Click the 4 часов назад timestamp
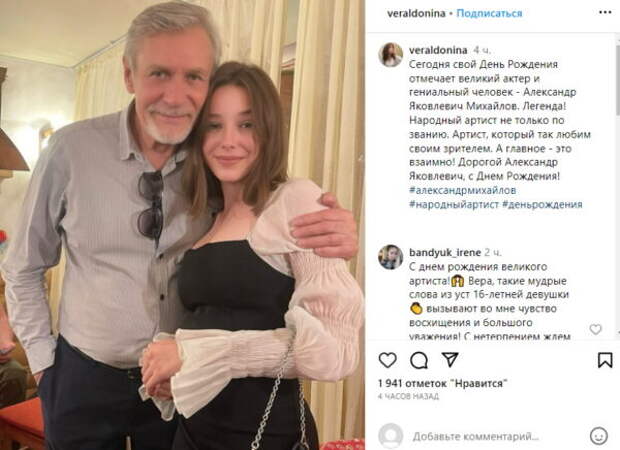620x450 pixels. (408, 397)
